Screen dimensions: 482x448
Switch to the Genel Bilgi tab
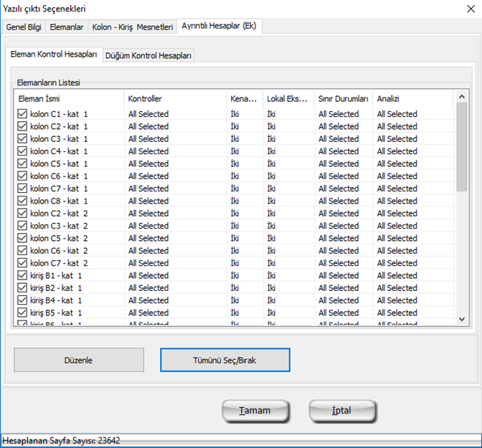pos(24,27)
